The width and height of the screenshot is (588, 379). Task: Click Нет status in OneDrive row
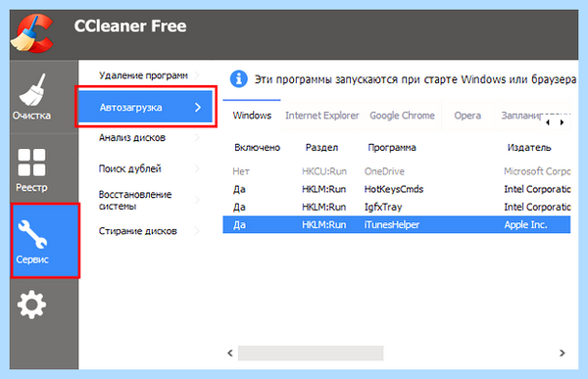pos(241,171)
